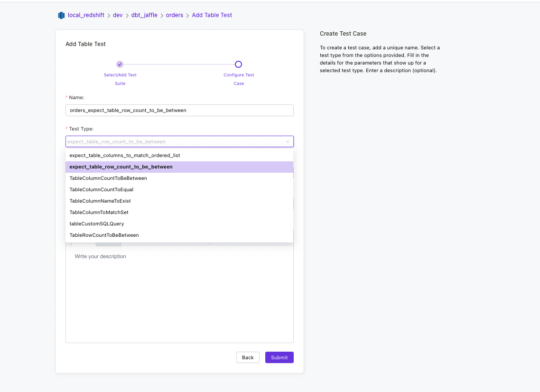Image resolution: width=540 pixels, height=392 pixels.
Task: Click the Redshift service icon in breadcrumb
Action: (x=61, y=16)
